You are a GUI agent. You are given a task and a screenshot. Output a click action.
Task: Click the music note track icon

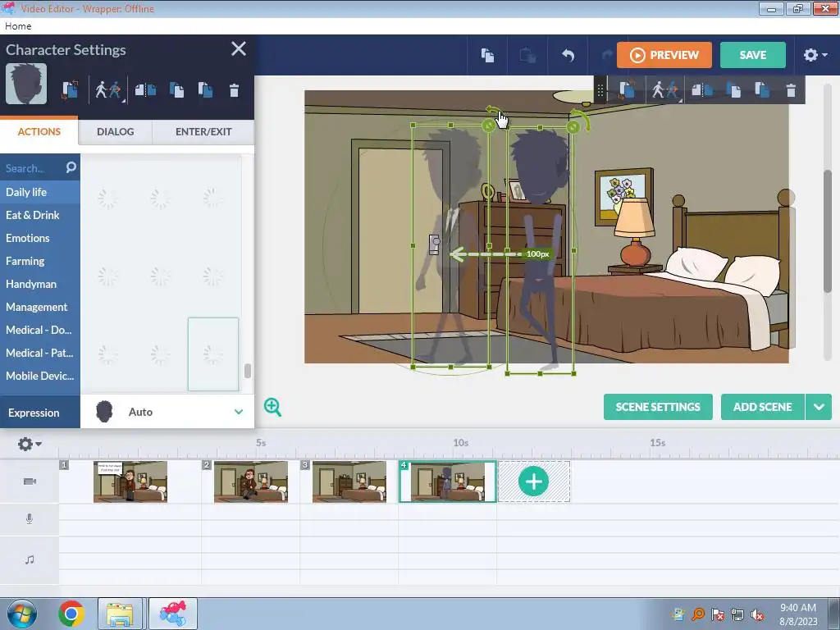click(x=30, y=559)
